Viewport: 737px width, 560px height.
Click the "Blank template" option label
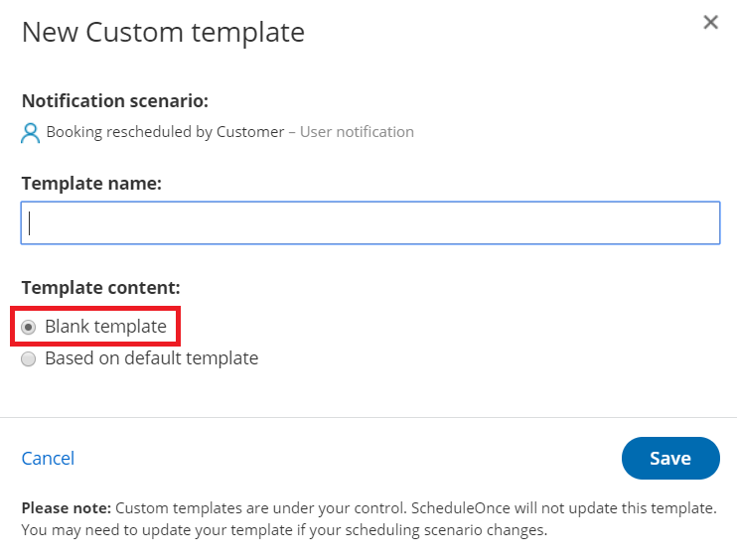[x=105, y=327]
